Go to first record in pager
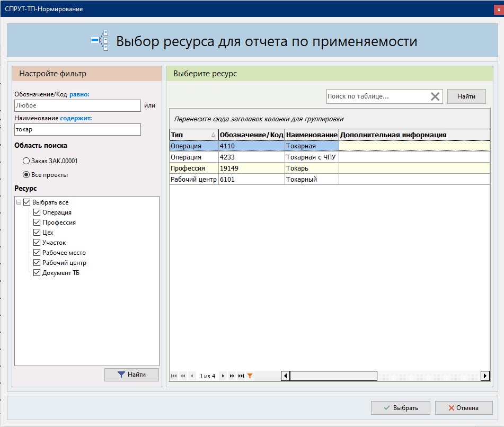 (x=174, y=376)
